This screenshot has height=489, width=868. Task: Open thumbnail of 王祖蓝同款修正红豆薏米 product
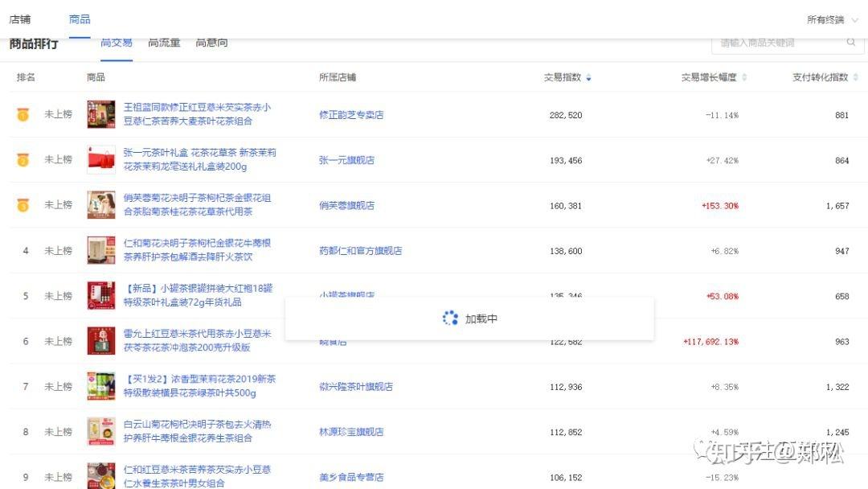click(x=101, y=114)
